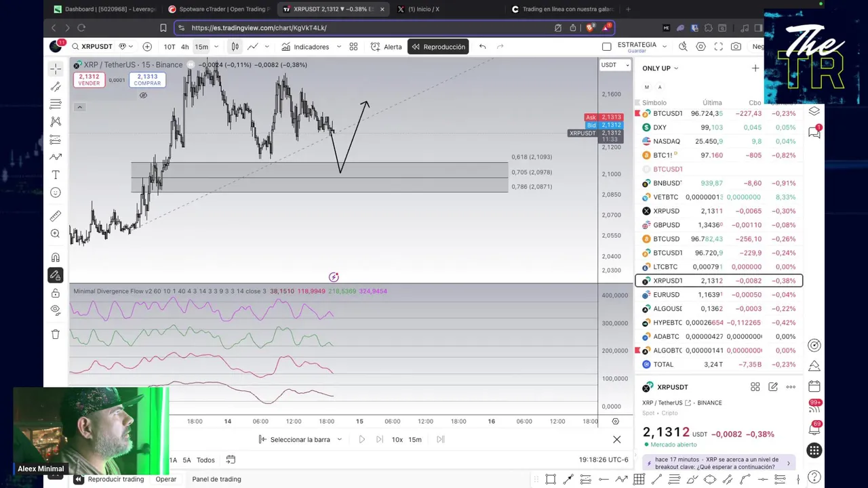Toggle lock all drawings
Viewport: 868px width, 488px height.
tap(56, 293)
